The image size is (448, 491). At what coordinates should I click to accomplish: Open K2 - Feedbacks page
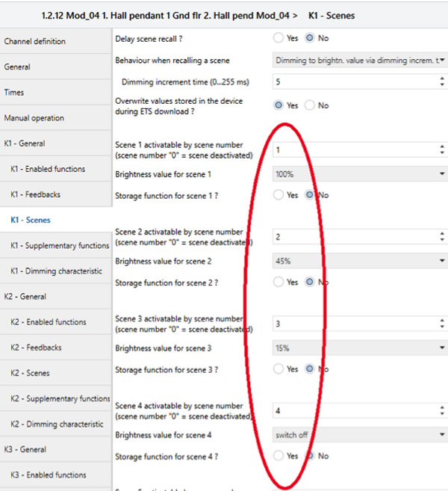(56, 348)
